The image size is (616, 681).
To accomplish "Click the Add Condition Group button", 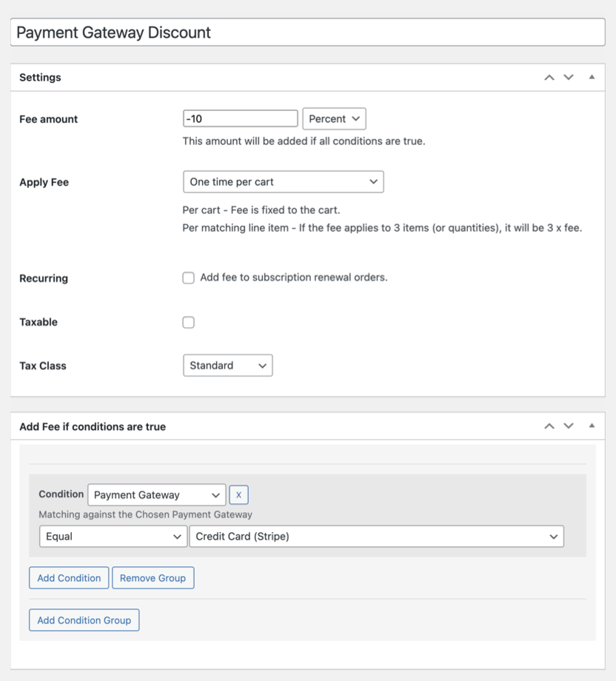I will click(x=84, y=620).
